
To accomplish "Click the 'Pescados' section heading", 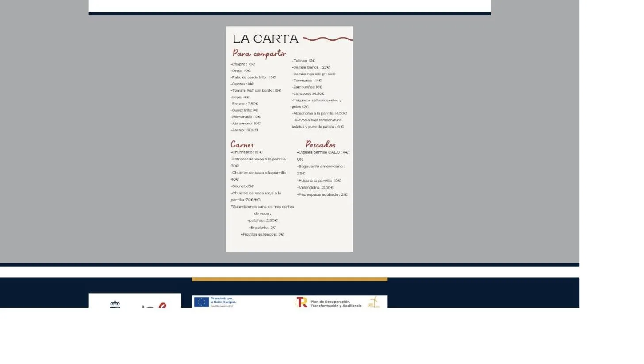I will 320,144.
